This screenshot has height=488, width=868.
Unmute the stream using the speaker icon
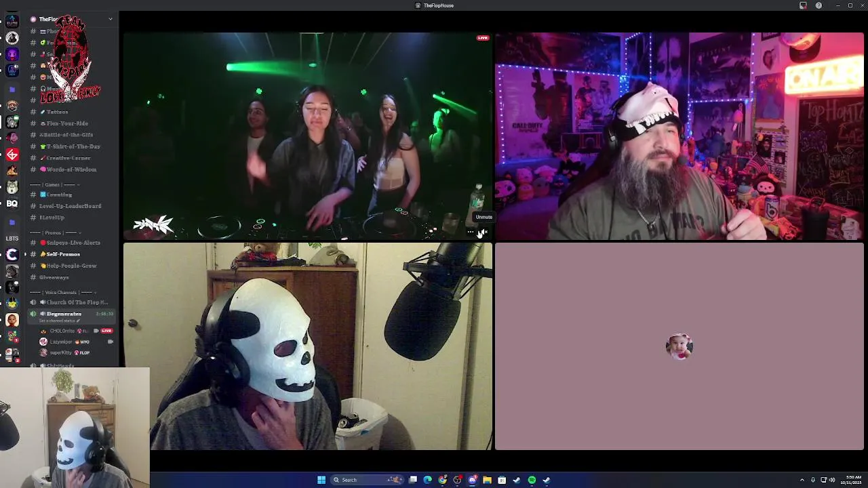[483, 232]
